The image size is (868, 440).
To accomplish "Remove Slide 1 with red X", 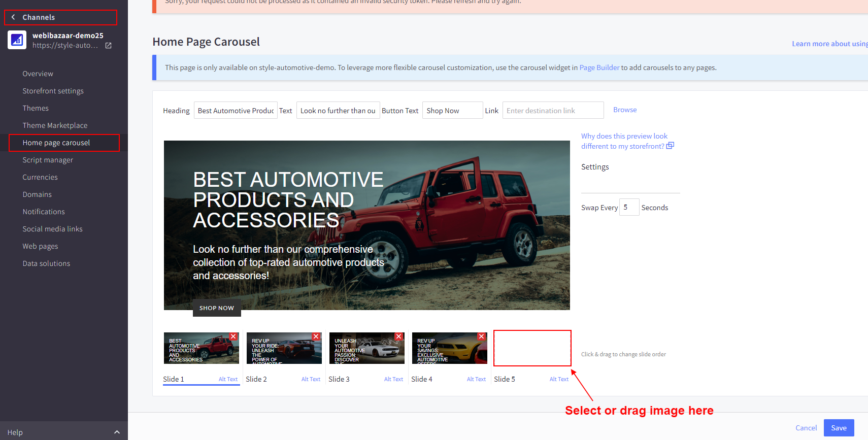I will point(233,336).
